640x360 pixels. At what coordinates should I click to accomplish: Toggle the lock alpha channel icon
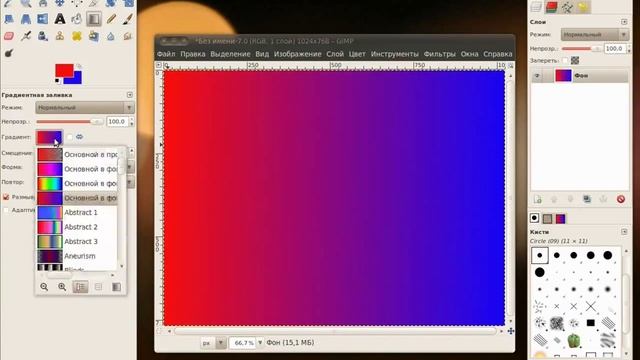coord(575,60)
